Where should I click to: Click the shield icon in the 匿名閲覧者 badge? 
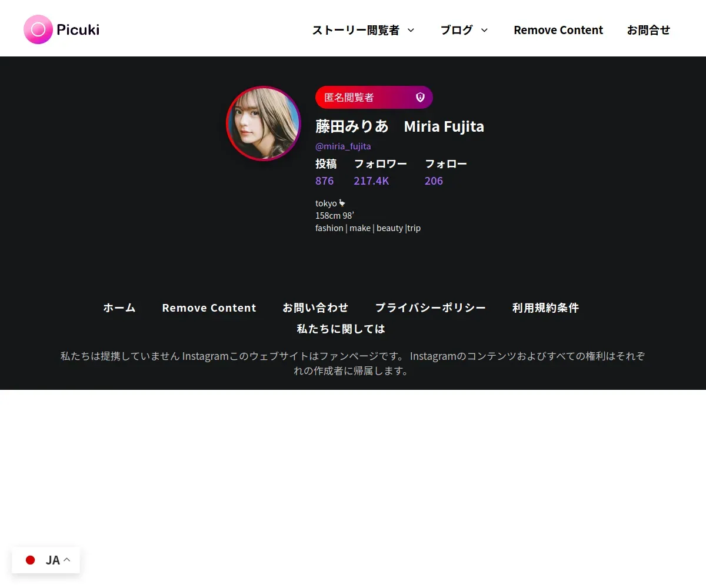point(420,97)
